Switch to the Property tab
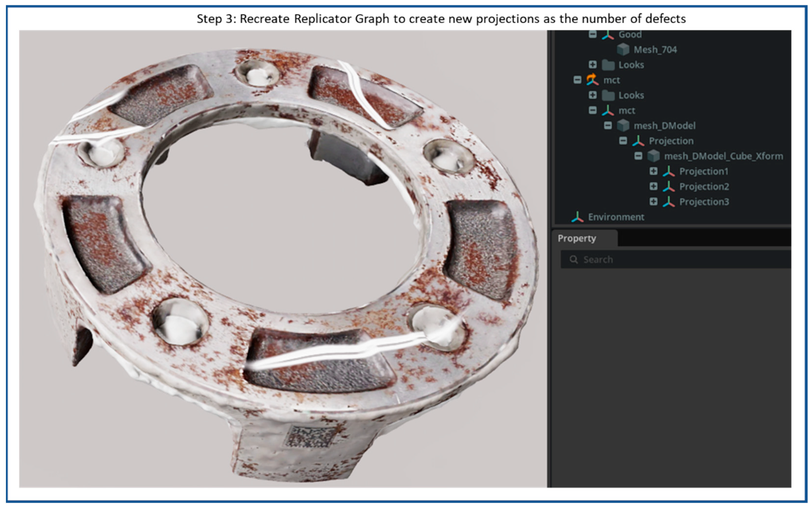 577,238
